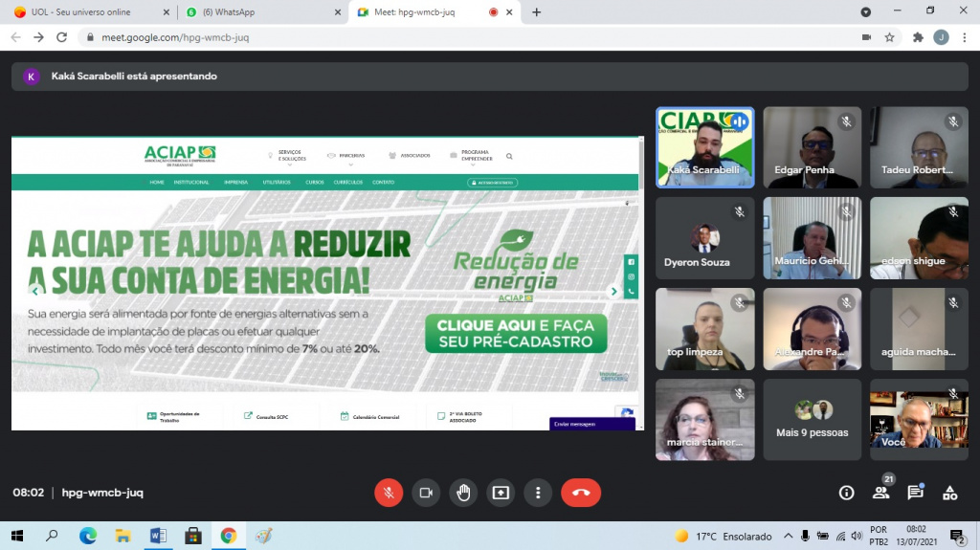The height and width of the screenshot is (550, 980).
Task: Raise hand in the meeting
Action: (x=463, y=493)
